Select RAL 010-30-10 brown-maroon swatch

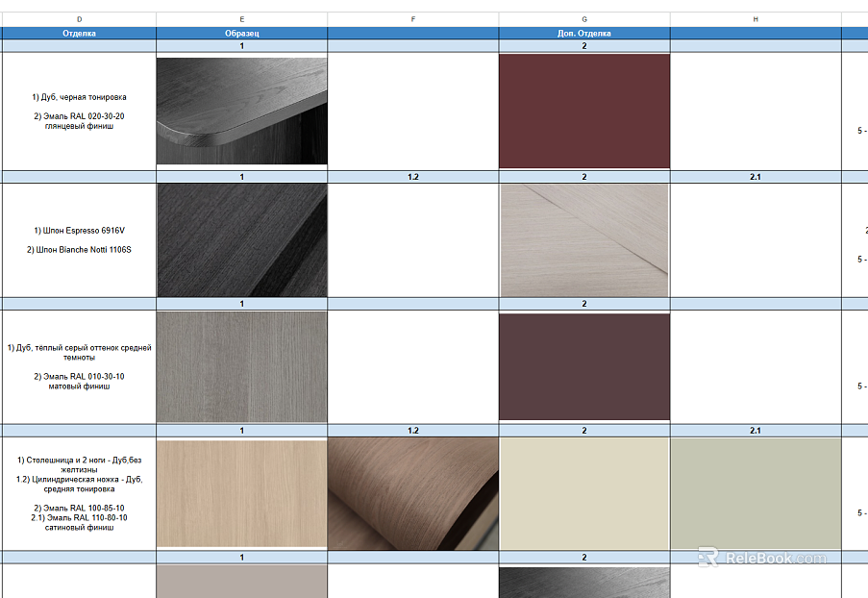pyautogui.click(x=584, y=366)
